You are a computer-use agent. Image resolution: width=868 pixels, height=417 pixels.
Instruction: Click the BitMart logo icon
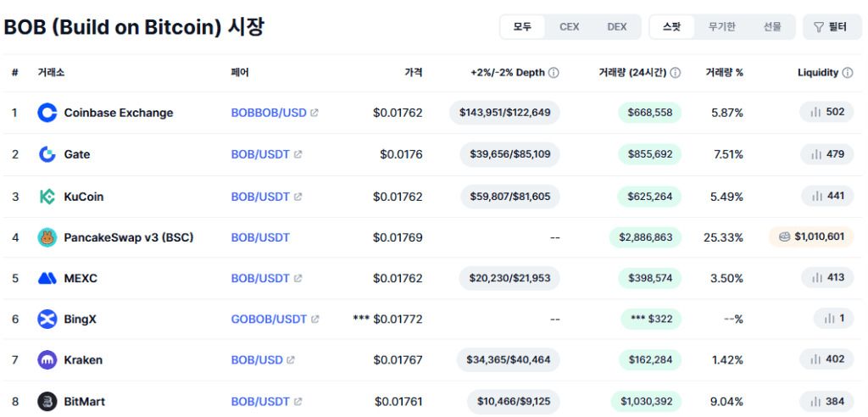pos(47,402)
